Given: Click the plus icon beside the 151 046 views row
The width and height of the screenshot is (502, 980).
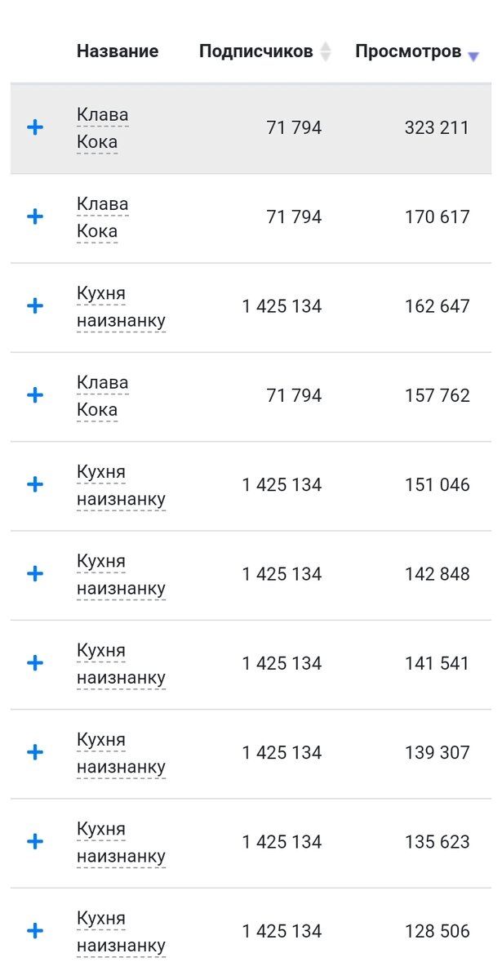Looking at the screenshot, I should [x=35, y=484].
